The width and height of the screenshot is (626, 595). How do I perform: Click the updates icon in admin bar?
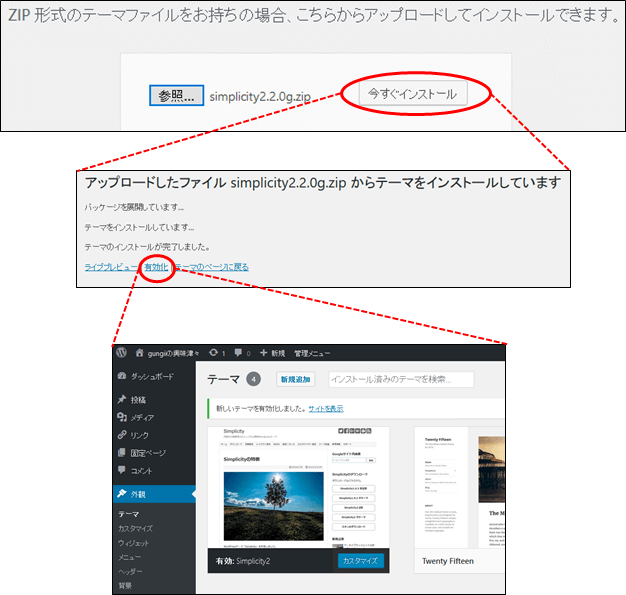coord(214,353)
